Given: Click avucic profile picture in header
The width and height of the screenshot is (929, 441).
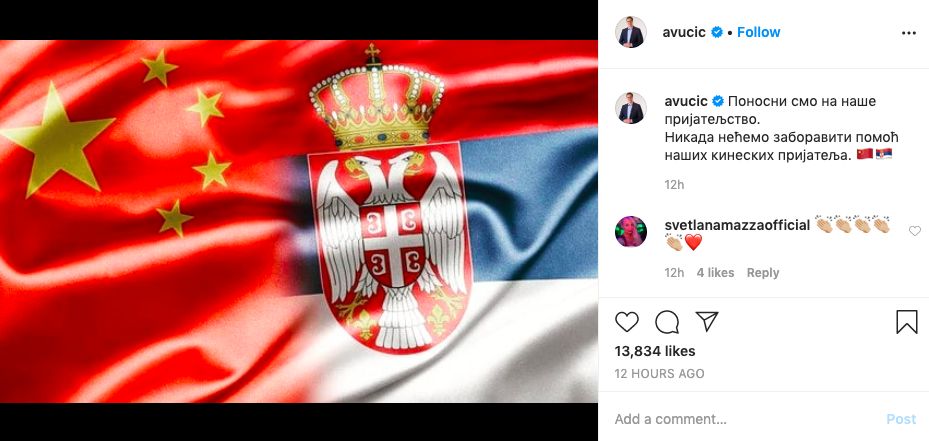Looking at the screenshot, I should [630, 33].
